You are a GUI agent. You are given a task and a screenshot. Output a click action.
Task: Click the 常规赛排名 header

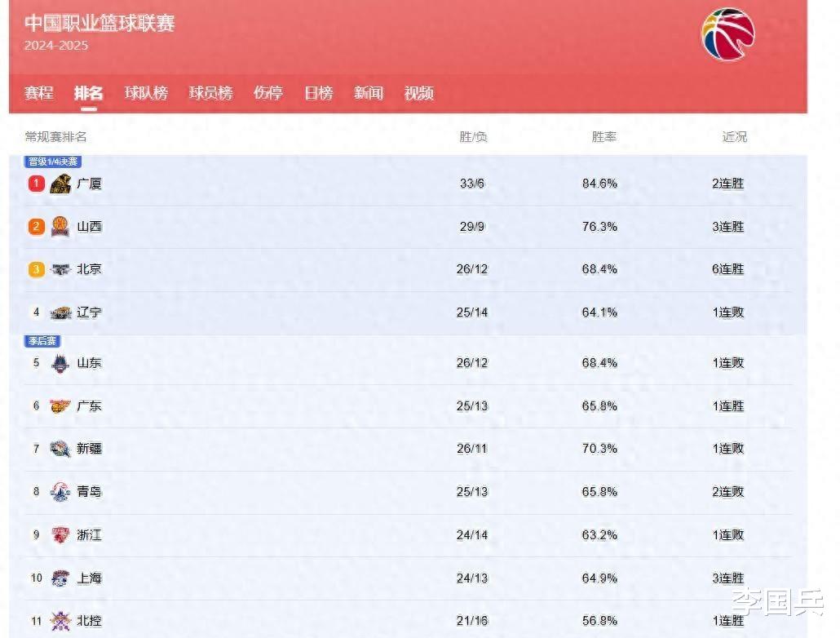(x=55, y=137)
